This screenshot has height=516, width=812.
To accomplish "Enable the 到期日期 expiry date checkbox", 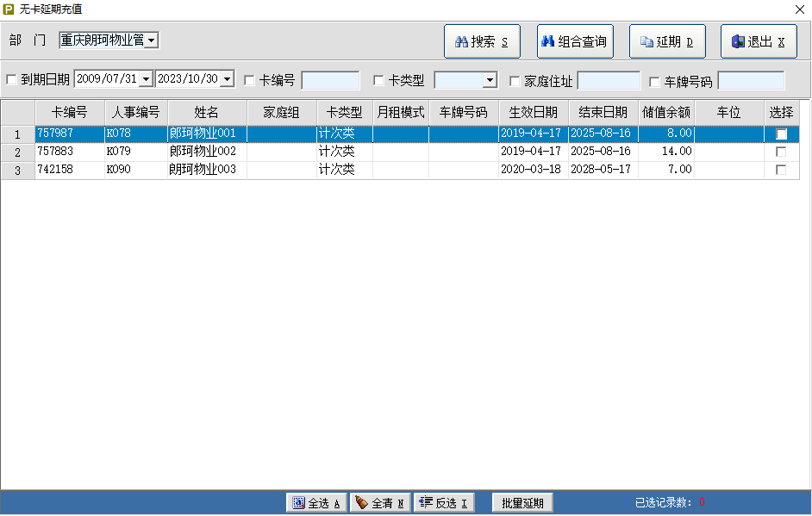I will pos(11,81).
